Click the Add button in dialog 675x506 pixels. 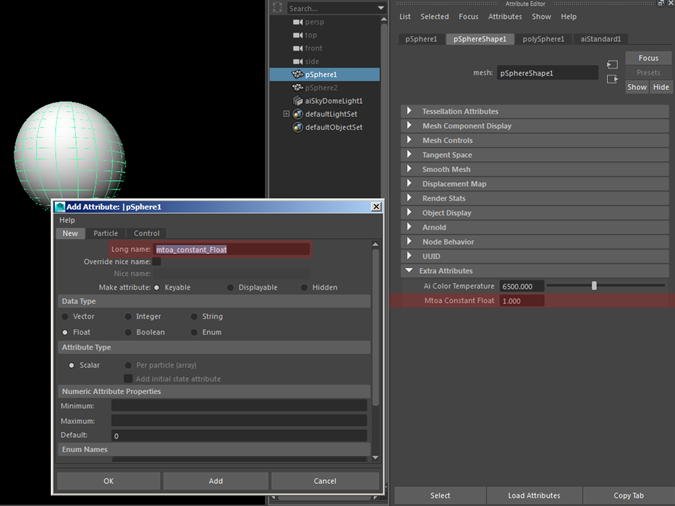(x=216, y=481)
